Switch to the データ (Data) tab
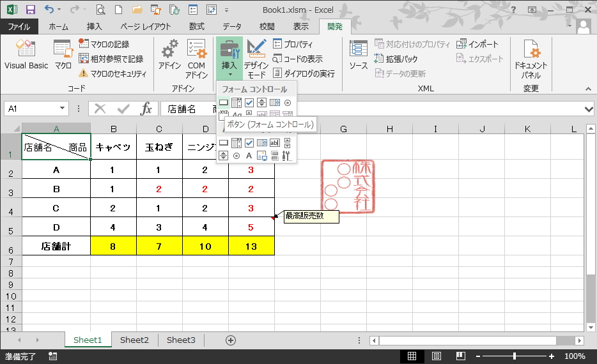 [x=232, y=26]
